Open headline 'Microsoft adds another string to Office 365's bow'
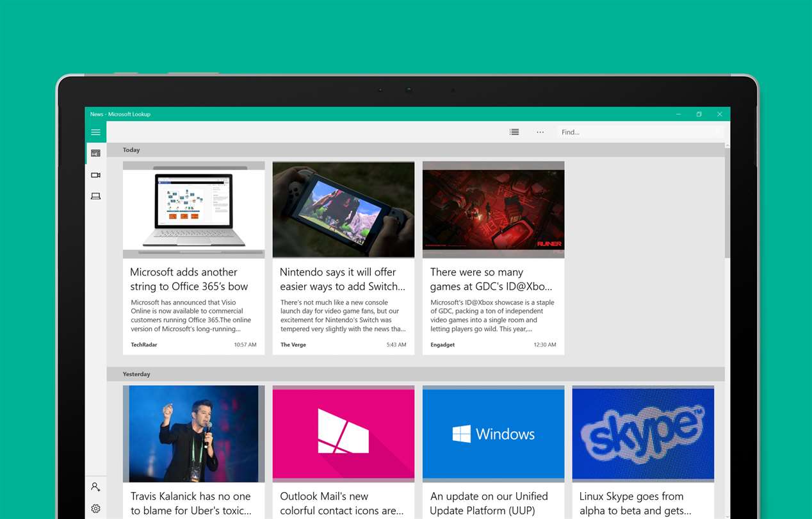This screenshot has height=519, width=812. click(189, 279)
